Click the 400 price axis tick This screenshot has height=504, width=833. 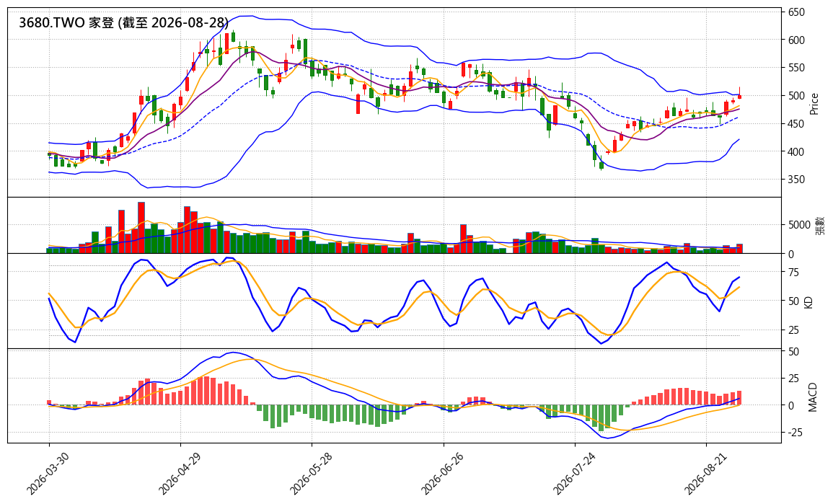(796, 152)
